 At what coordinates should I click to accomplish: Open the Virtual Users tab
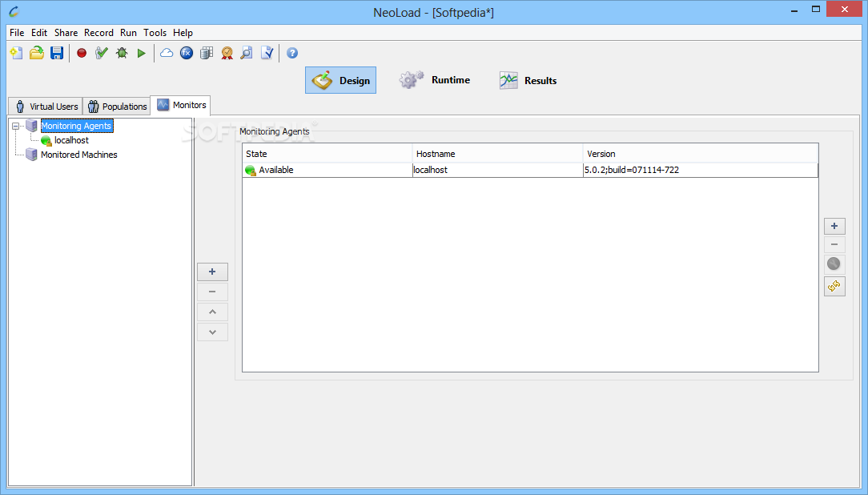pyautogui.click(x=46, y=107)
